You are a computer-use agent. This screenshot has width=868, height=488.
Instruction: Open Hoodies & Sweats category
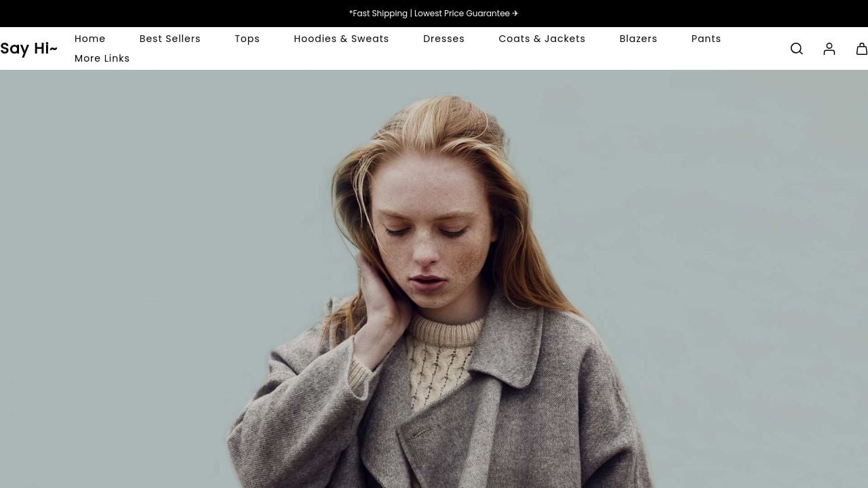(x=341, y=39)
